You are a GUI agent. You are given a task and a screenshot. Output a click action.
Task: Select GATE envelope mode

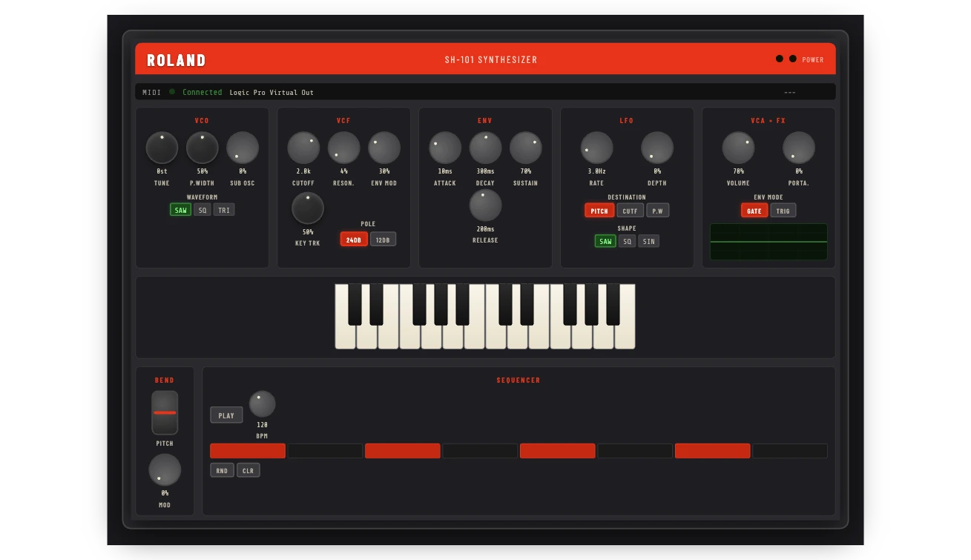point(754,211)
